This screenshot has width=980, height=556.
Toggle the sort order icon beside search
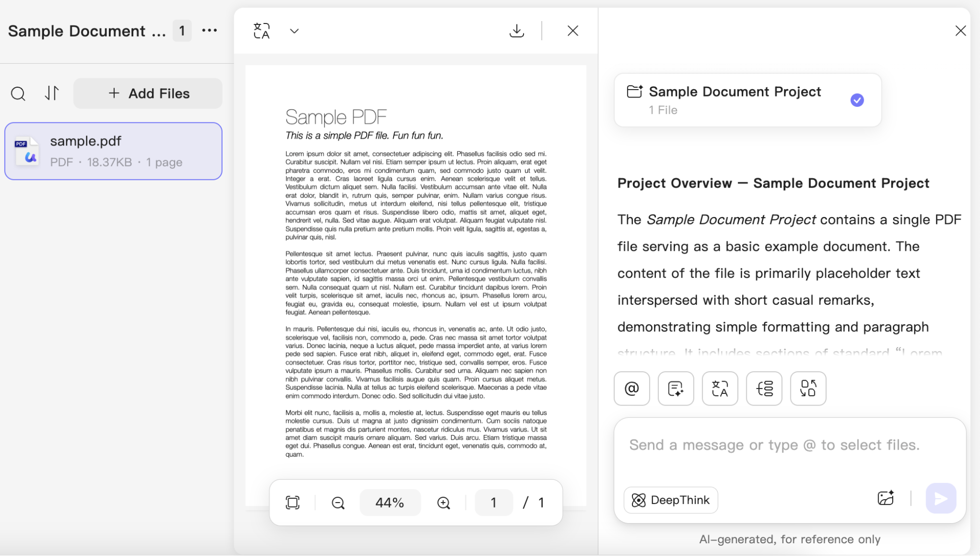pyautogui.click(x=51, y=93)
